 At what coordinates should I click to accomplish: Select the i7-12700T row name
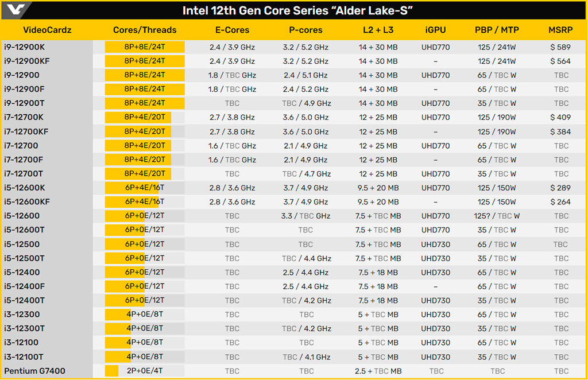(24, 174)
